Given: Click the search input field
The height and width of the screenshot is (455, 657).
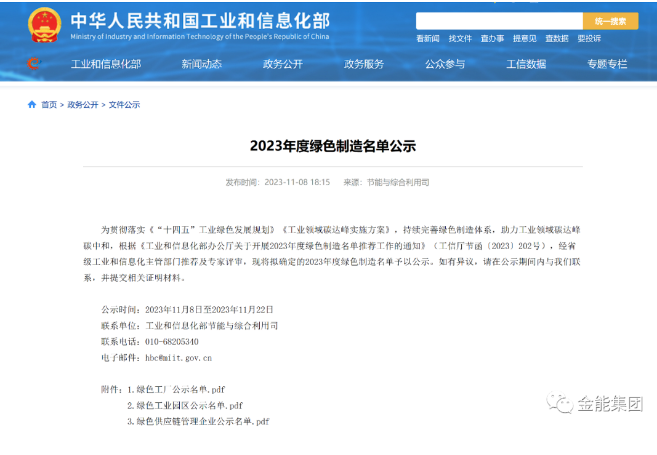Looking at the screenshot, I should [x=499, y=21].
